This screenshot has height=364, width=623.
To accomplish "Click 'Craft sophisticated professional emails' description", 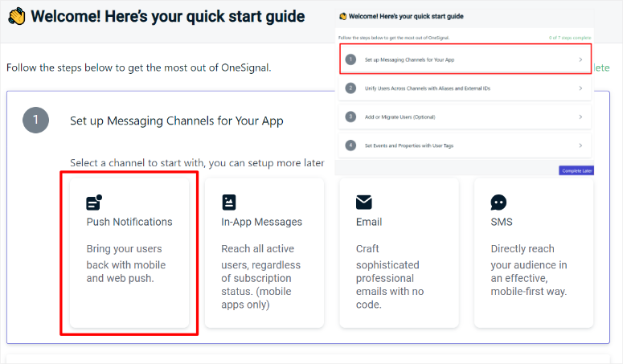I will [x=390, y=276].
